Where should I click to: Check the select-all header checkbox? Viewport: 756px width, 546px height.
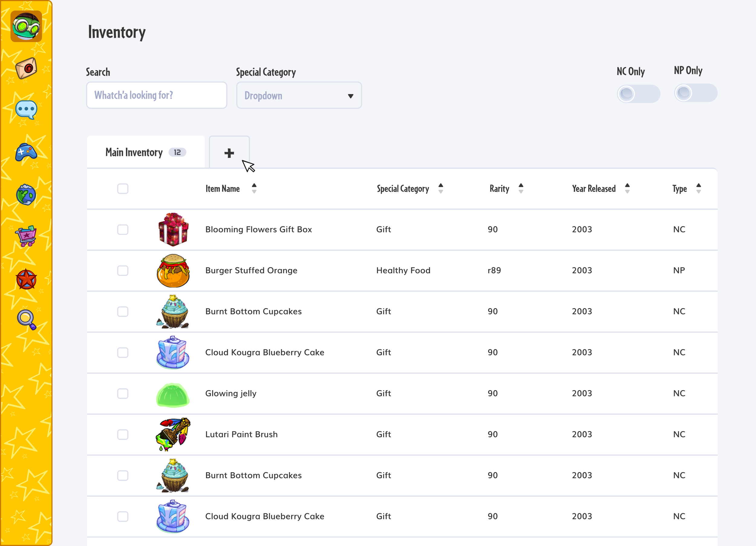(123, 189)
